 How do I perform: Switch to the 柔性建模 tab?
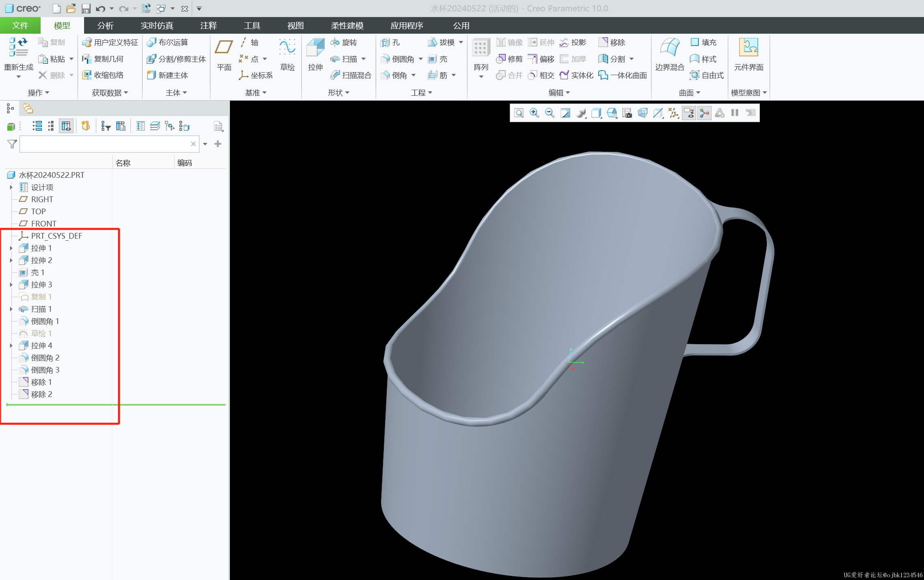[347, 26]
